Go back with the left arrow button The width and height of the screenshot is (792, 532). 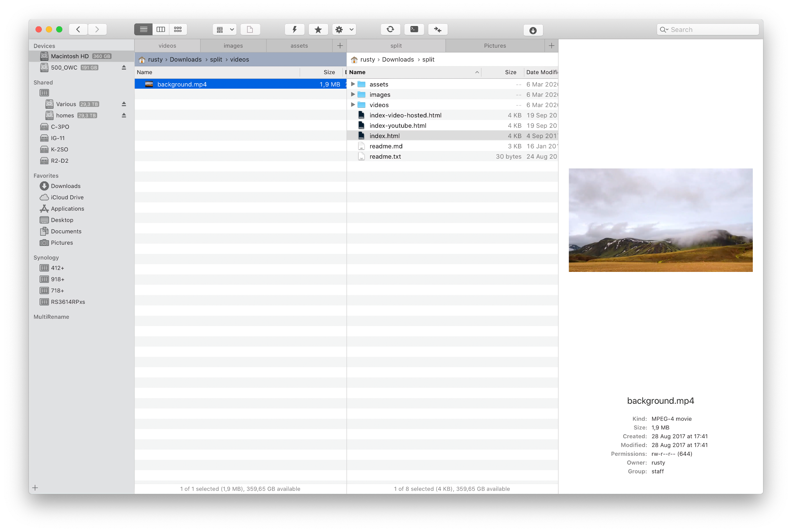click(78, 29)
